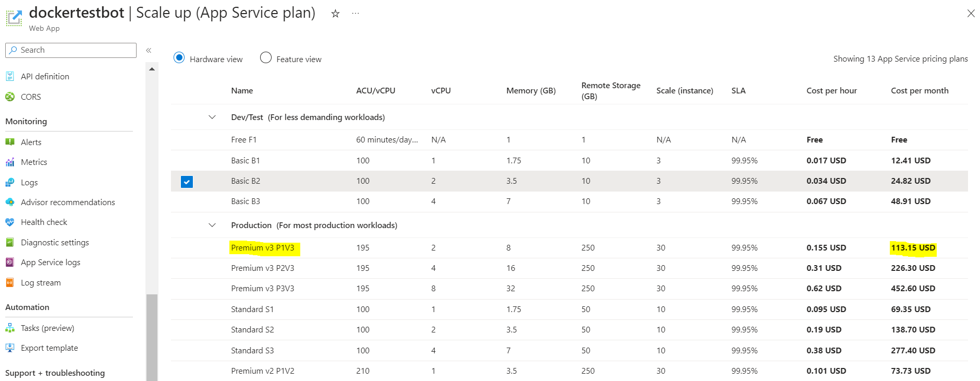Collapse the sidebar with double chevron
The image size is (980, 381).
(149, 50)
